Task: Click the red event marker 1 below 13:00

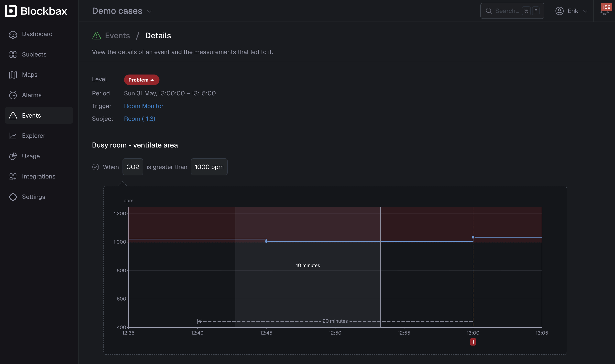Action: 473,342
